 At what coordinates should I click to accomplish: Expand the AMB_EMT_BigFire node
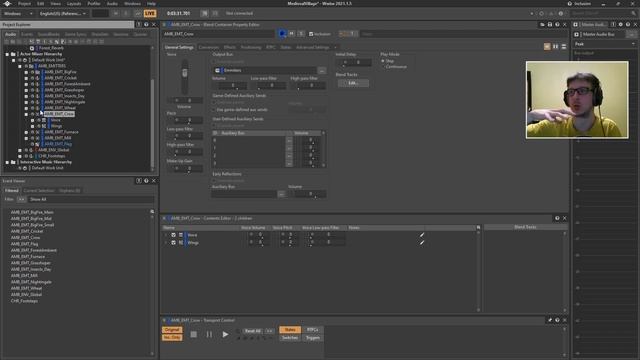point(26,72)
